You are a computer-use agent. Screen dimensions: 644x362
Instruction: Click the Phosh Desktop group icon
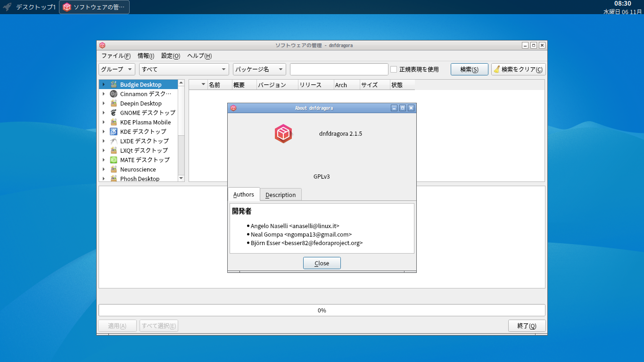tap(114, 179)
